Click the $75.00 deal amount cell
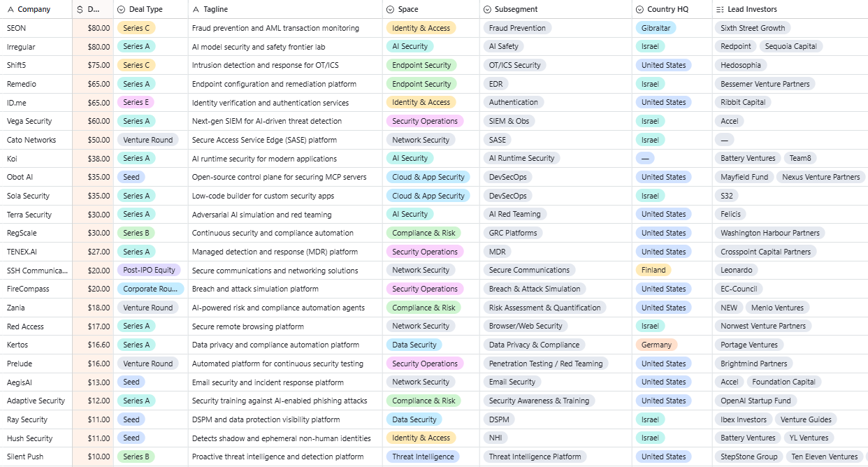This screenshot has height=467, width=868. [93, 65]
